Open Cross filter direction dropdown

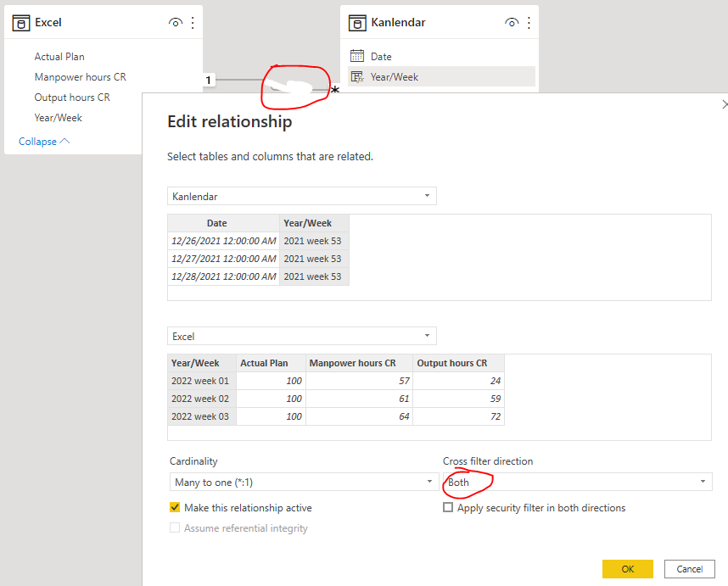[x=577, y=482]
